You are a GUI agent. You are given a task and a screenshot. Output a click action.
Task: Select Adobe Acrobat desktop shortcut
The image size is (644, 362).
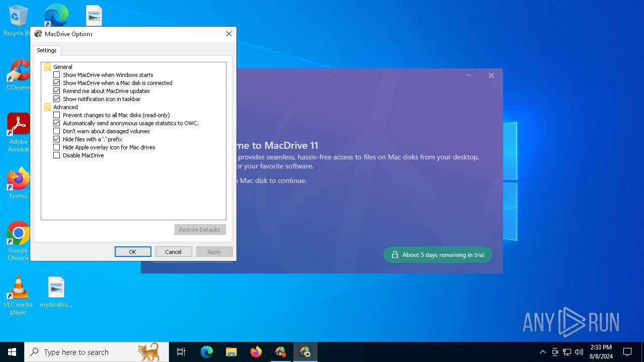[18, 133]
